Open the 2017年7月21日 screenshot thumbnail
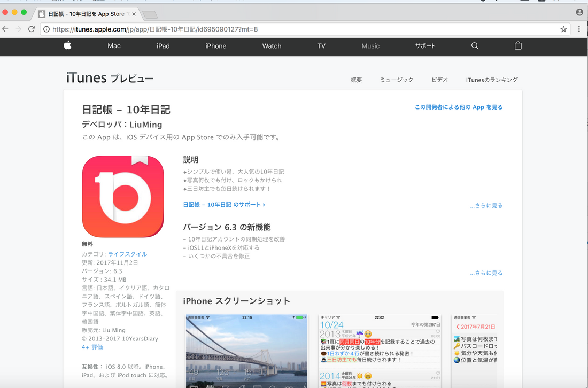Viewport: 588px width, 388px height. [475, 351]
